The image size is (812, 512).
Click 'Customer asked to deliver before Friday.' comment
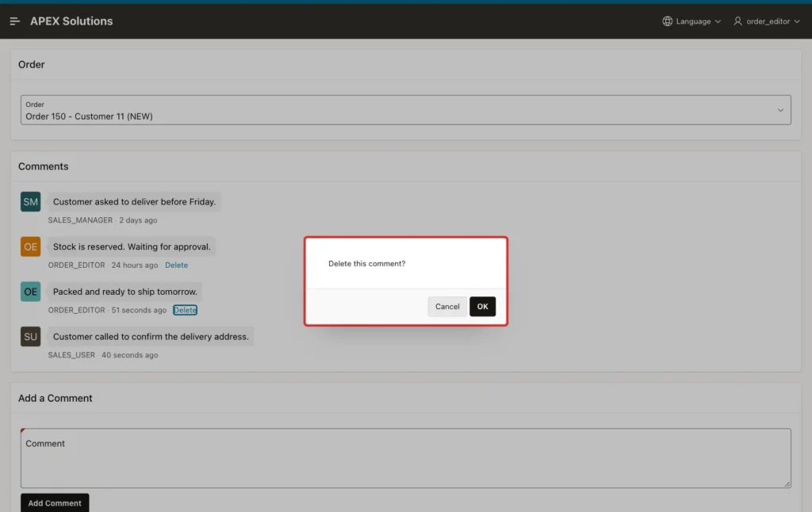[134, 202]
